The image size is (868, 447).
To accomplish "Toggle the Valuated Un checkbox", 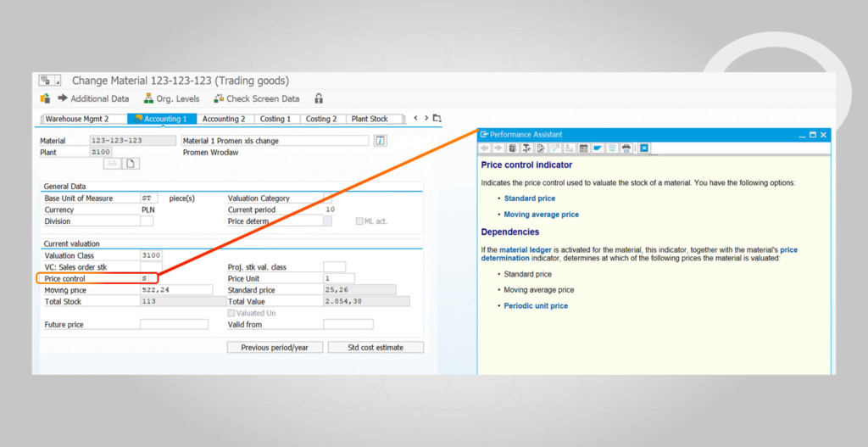I will pyautogui.click(x=232, y=313).
